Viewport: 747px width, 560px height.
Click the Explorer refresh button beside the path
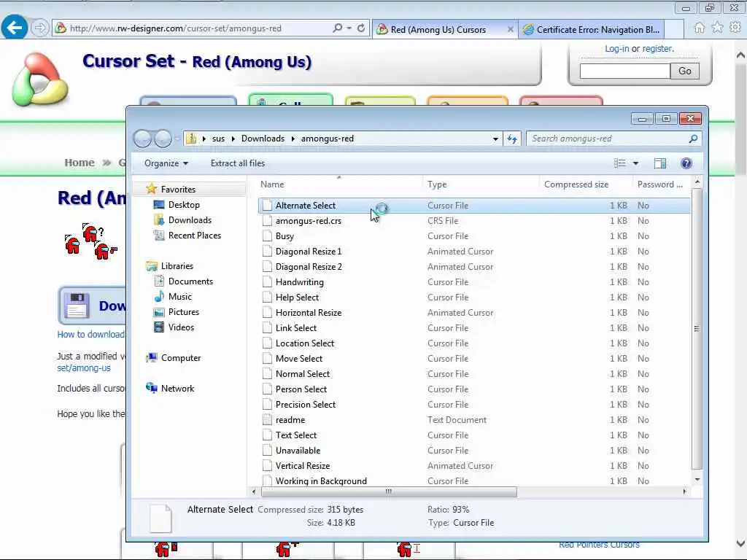click(512, 139)
